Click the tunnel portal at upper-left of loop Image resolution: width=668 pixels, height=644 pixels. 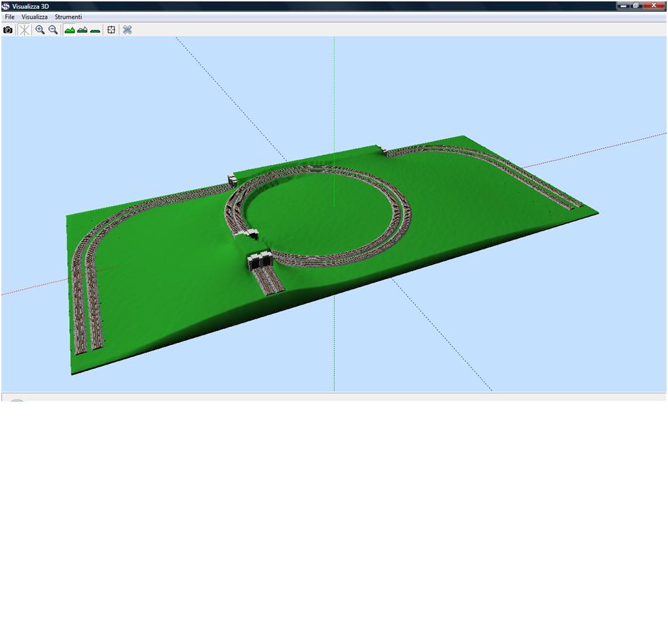pyautogui.click(x=232, y=180)
